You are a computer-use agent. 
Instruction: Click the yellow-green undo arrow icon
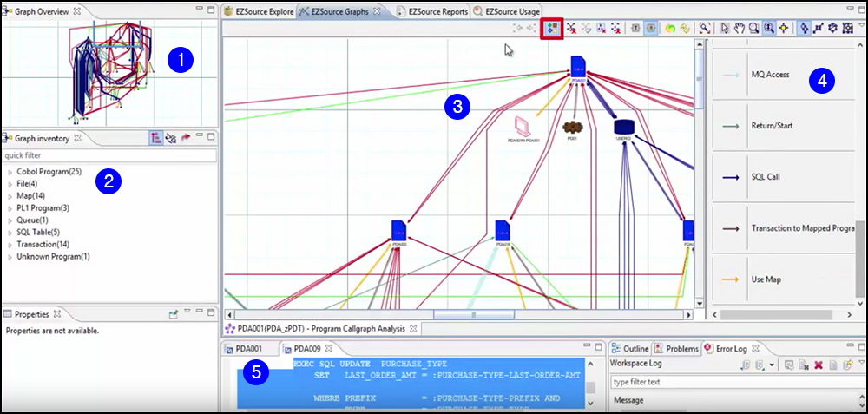(670, 28)
